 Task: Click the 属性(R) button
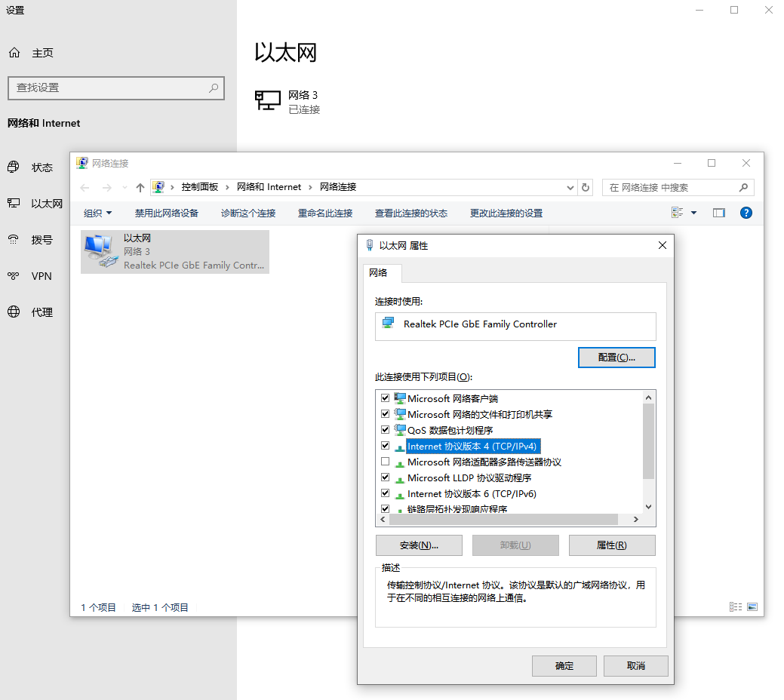611,545
